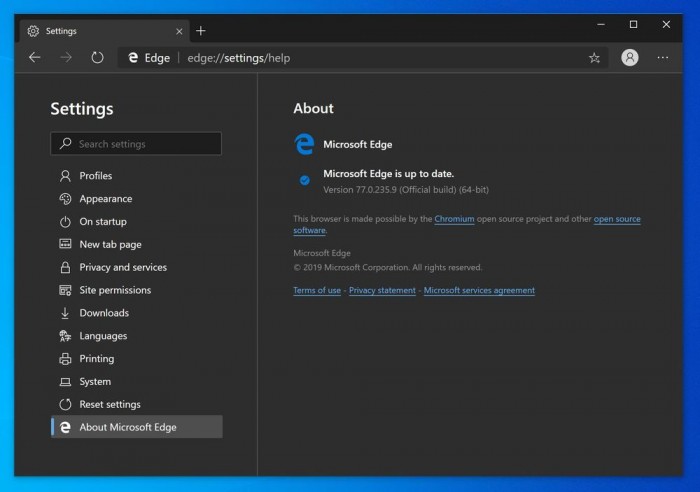
Task: Click the browser back arrow
Action: coord(35,58)
